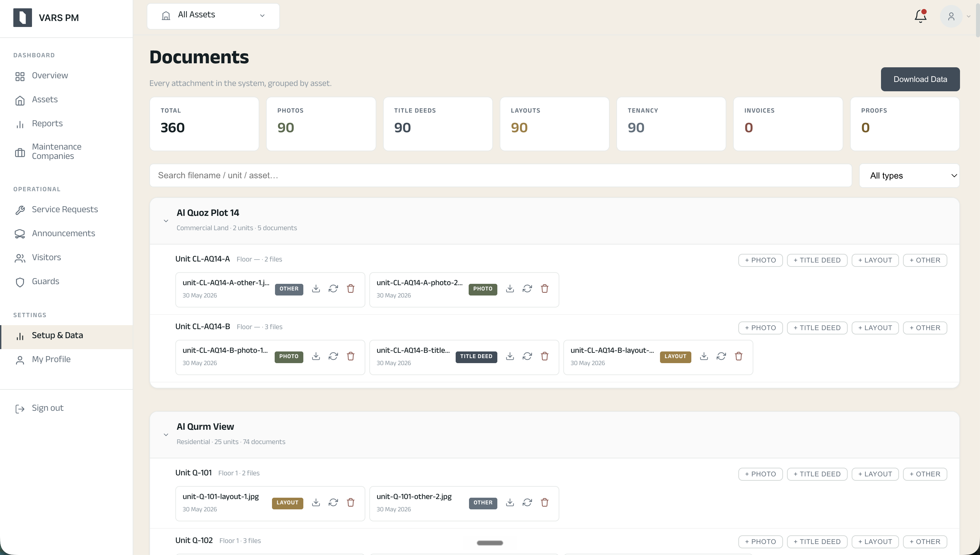Open Maintenance Companies page
The height and width of the screenshot is (555, 980).
[x=66, y=151]
